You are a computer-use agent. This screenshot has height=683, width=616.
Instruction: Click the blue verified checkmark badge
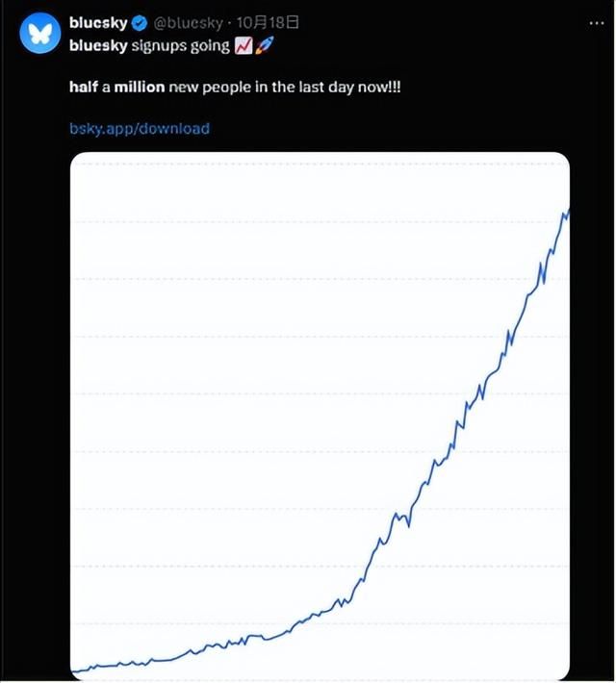coord(141,23)
